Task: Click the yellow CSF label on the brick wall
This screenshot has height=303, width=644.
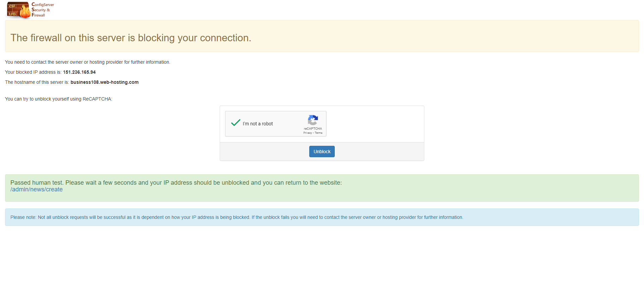Action: click(12, 6)
